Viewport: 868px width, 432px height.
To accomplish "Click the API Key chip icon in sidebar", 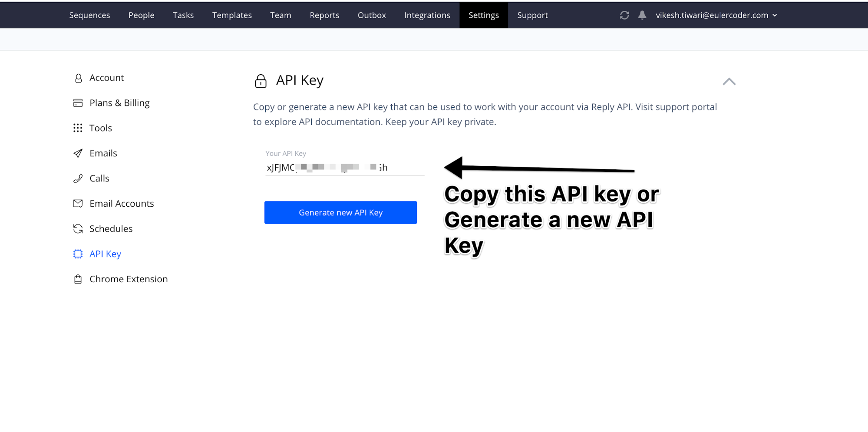I will click(x=78, y=254).
